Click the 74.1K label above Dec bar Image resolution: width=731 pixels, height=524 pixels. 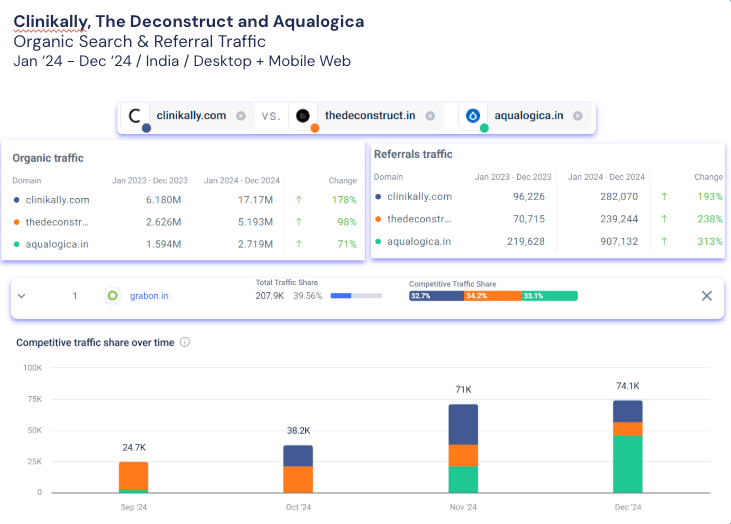tap(628, 386)
